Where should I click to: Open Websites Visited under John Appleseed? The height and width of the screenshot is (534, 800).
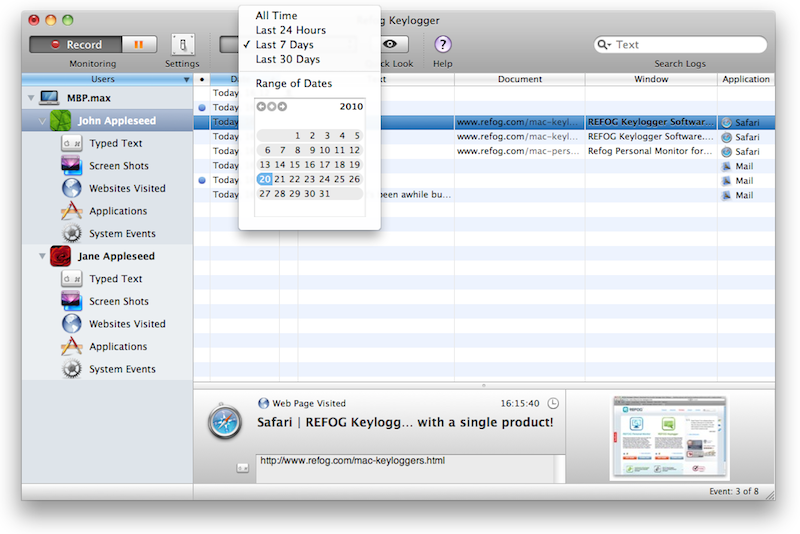point(127,188)
